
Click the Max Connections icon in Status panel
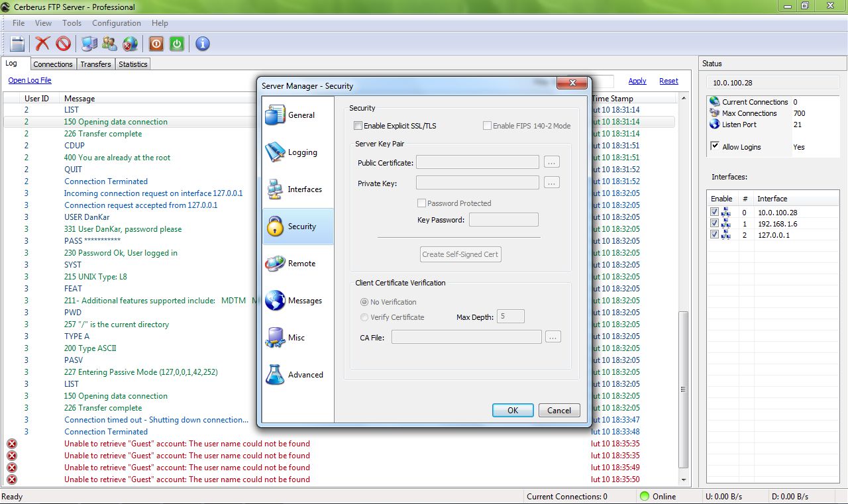point(714,113)
